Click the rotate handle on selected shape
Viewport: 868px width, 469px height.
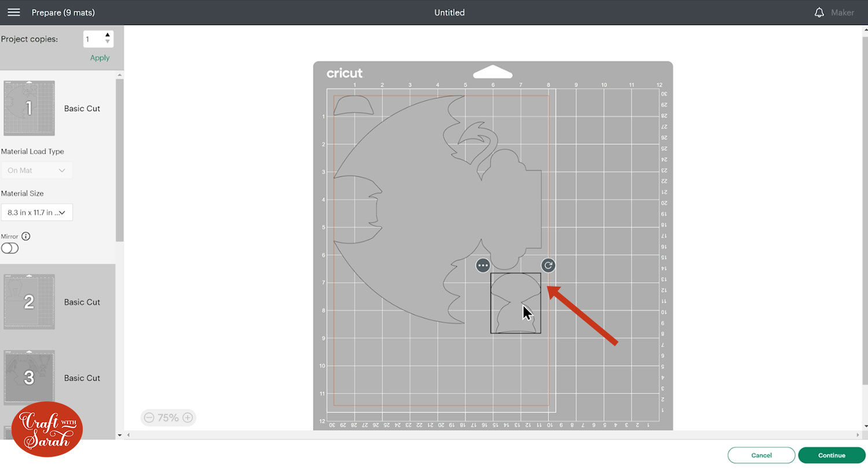(x=548, y=265)
